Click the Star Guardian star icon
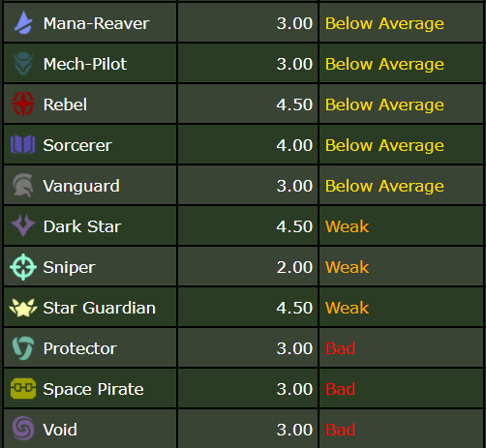Screen dimensions: 486x448 click(23, 308)
